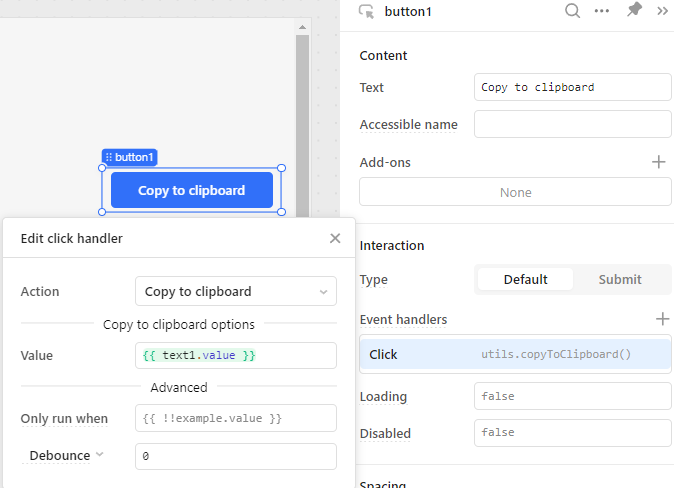Click the canvas vertical scrollbar thumb
Viewport: 674px width, 488px height.
(x=302, y=126)
